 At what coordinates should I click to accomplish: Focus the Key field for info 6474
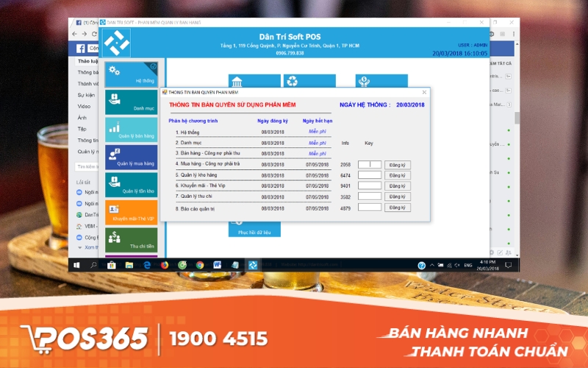click(370, 175)
